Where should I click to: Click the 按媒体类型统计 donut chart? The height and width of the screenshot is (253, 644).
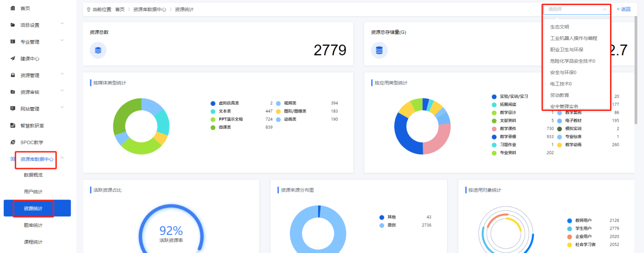[x=141, y=126]
